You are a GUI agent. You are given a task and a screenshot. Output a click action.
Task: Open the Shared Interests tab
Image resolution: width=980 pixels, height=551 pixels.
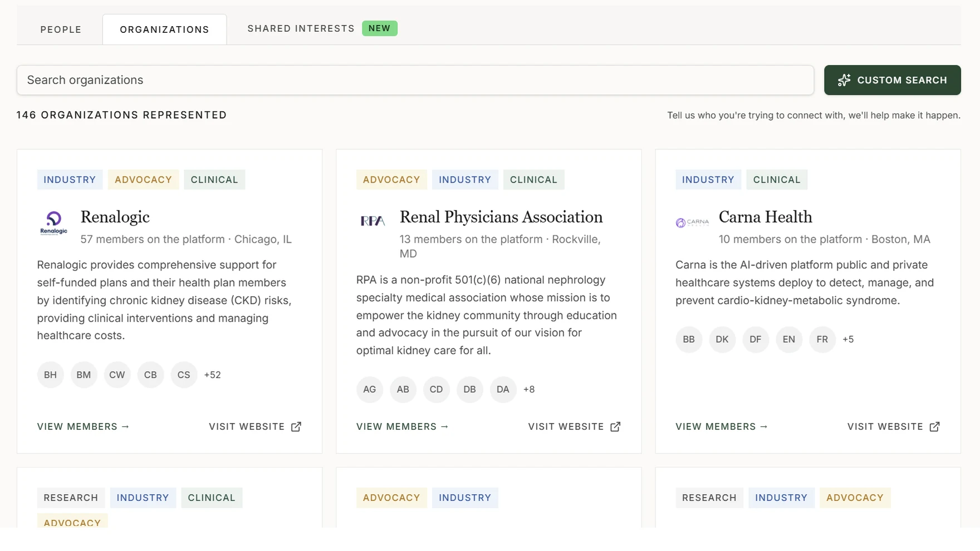coord(301,28)
